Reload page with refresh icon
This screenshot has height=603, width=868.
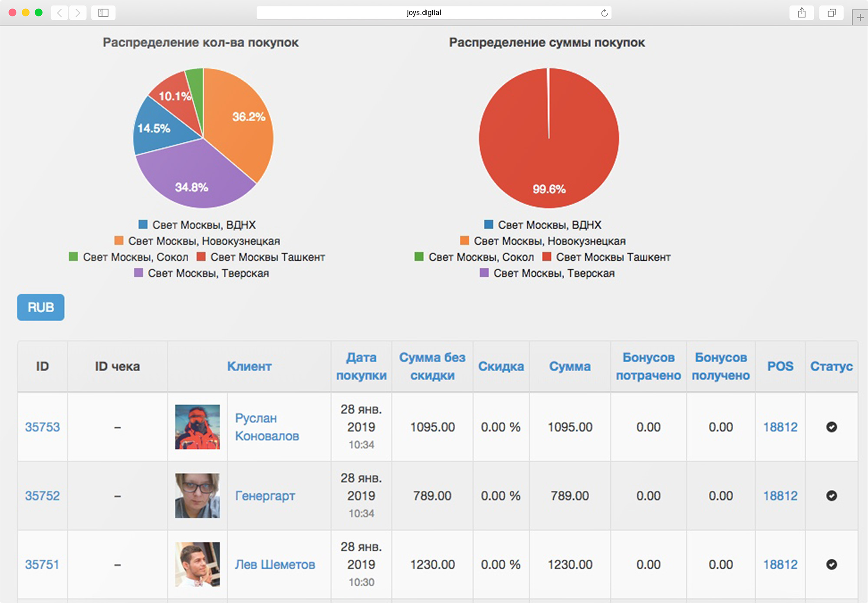tap(604, 13)
